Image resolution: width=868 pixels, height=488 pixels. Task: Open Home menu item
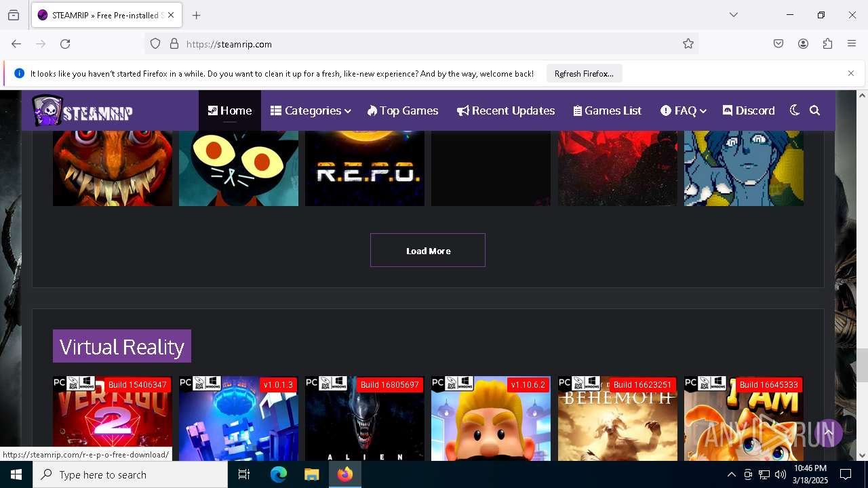tap(230, 110)
